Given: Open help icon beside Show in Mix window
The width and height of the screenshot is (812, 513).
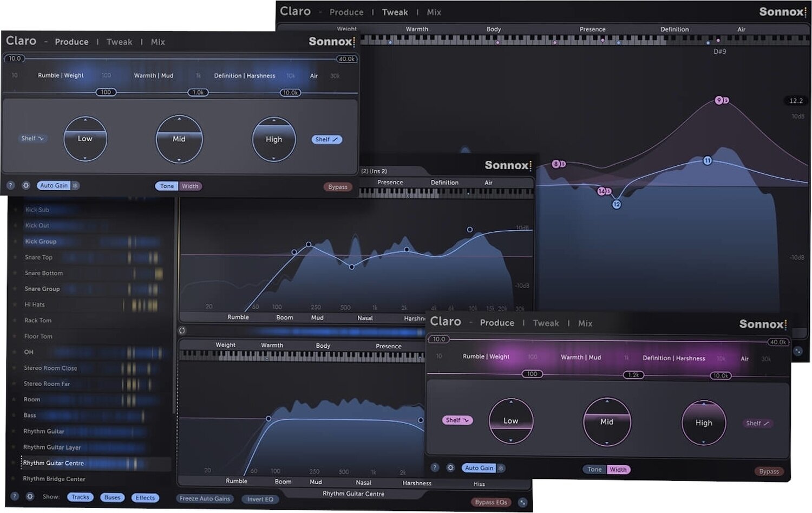Looking at the screenshot, I should click(x=15, y=496).
